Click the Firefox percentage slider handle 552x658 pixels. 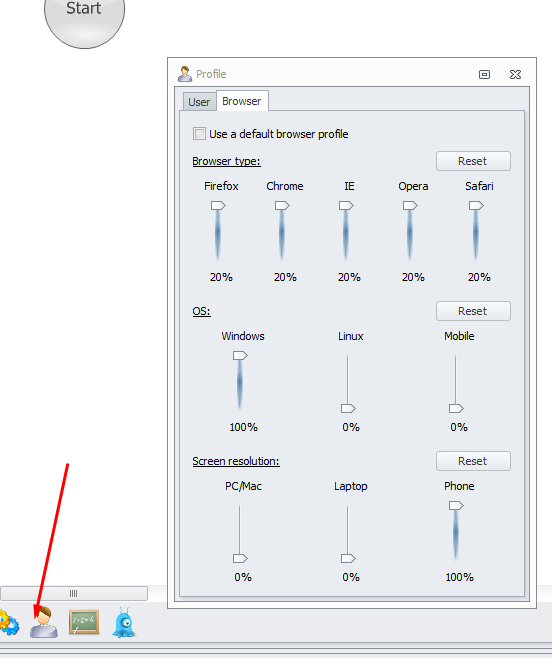coord(218,206)
